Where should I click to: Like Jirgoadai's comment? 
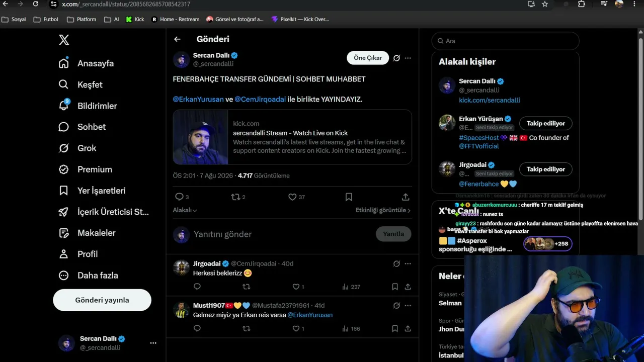tap(298, 287)
